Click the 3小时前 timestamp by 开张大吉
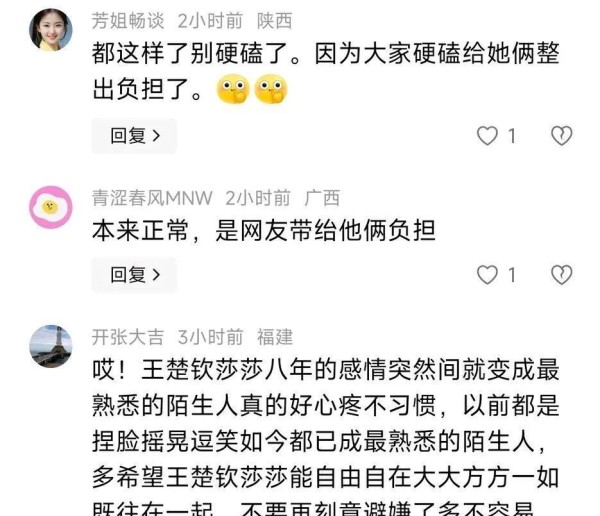The width and height of the screenshot is (600, 516). coord(210,337)
